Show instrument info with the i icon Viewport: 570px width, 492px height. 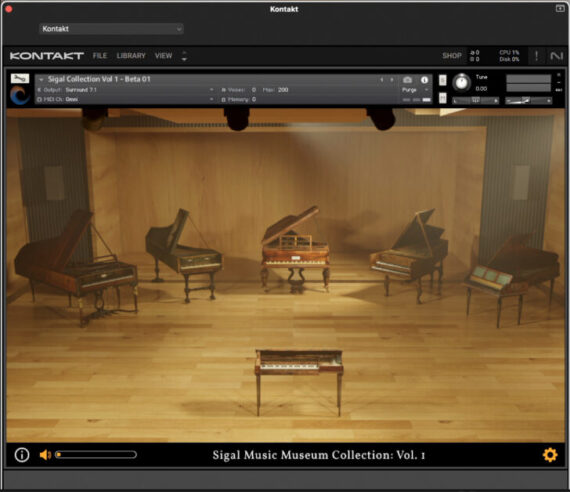pyautogui.click(x=424, y=80)
